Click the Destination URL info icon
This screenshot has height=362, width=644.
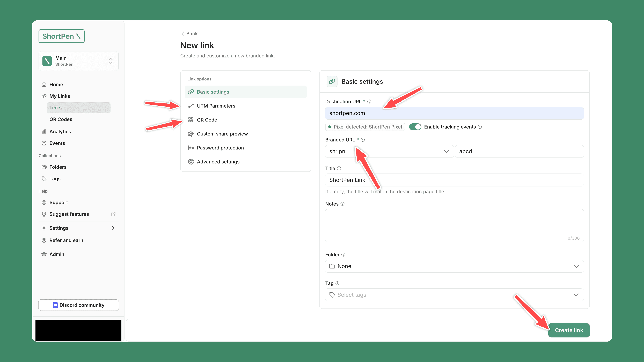pyautogui.click(x=369, y=102)
